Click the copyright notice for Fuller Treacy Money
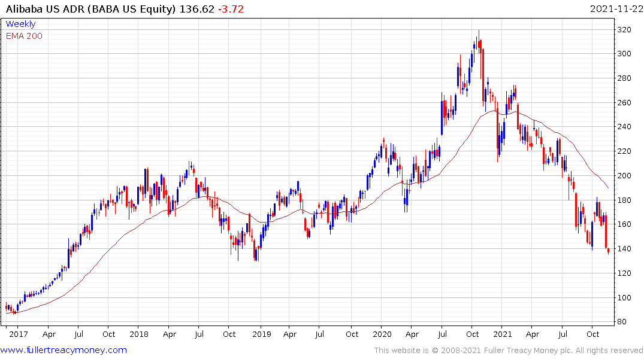 tap(509, 351)
